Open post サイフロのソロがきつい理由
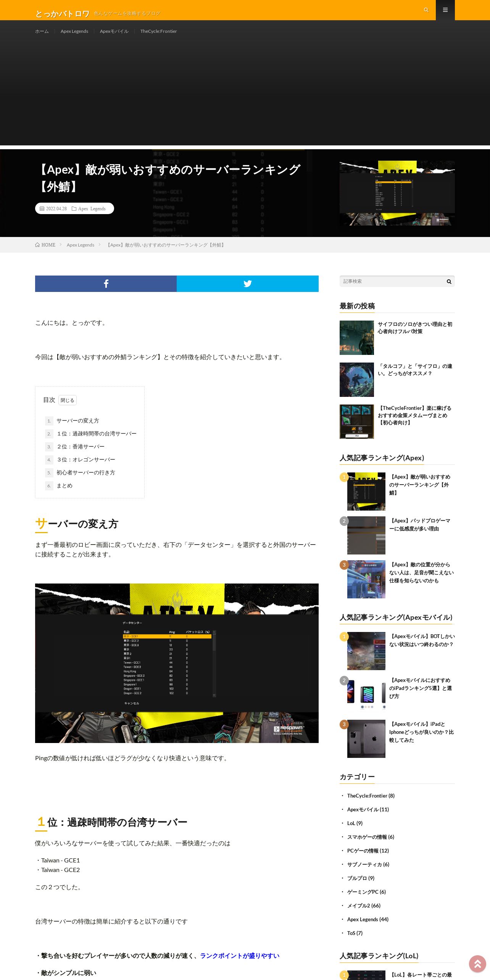The height and width of the screenshot is (980, 490). 415,328
